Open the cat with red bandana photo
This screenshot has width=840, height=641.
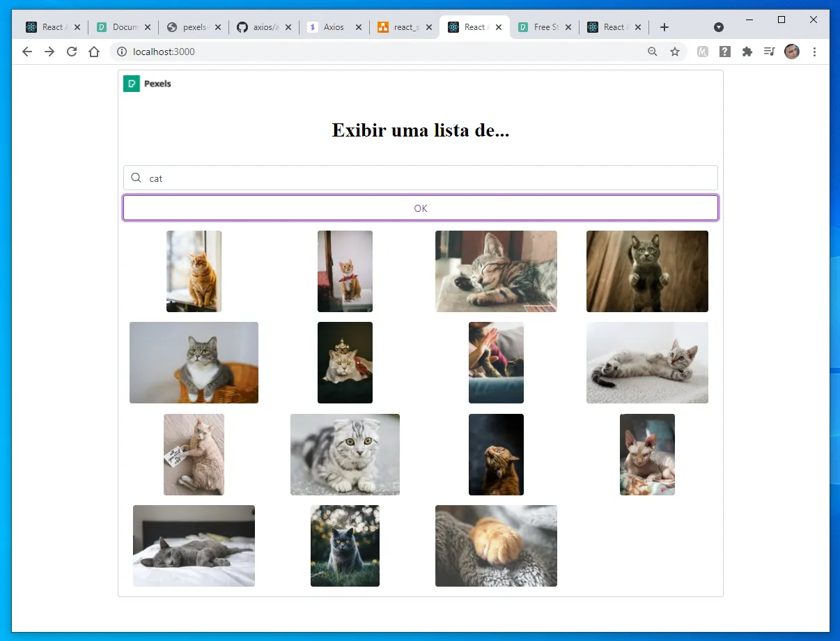click(x=345, y=271)
